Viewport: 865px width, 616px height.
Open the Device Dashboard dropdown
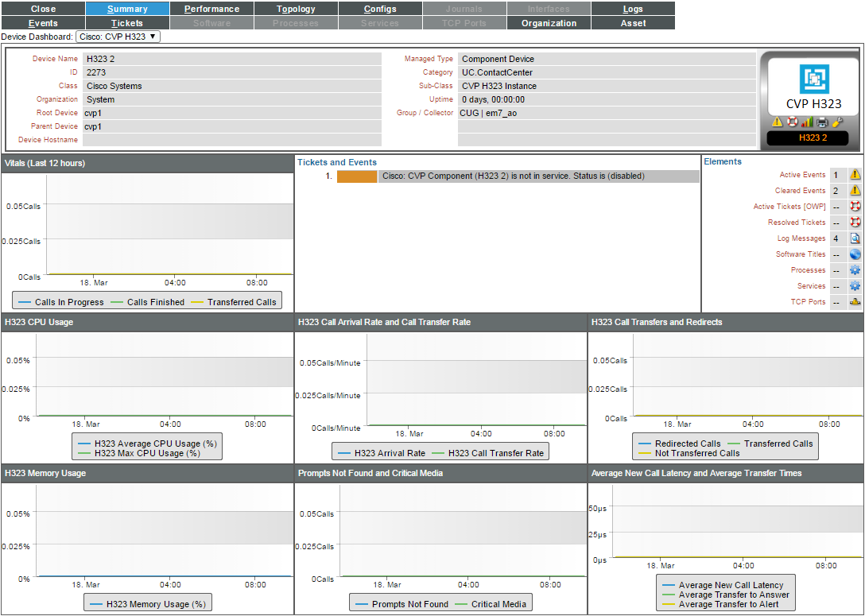tap(118, 37)
